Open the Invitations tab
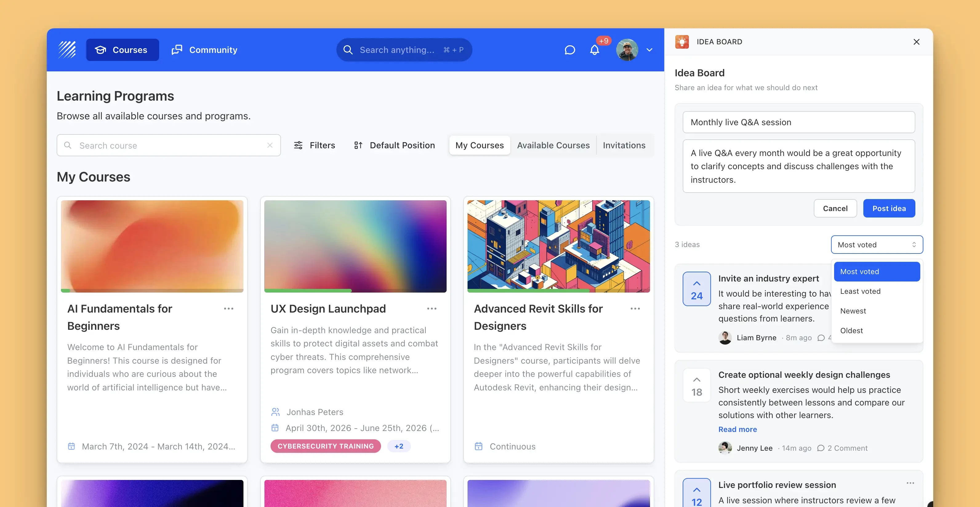980x507 pixels. click(x=624, y=145)
